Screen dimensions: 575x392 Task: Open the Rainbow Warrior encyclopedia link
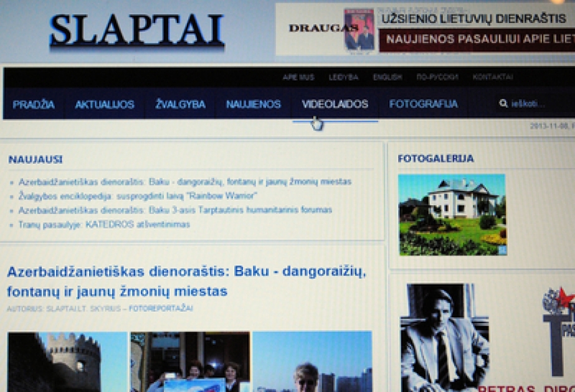[138, 196]
